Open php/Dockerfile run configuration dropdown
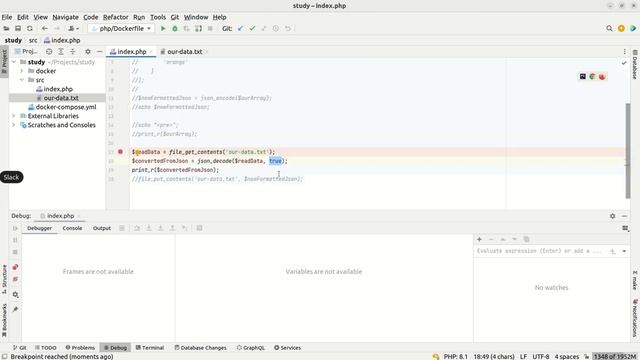The height and width of the screenshot is (360, 640). tap(121, 29)
